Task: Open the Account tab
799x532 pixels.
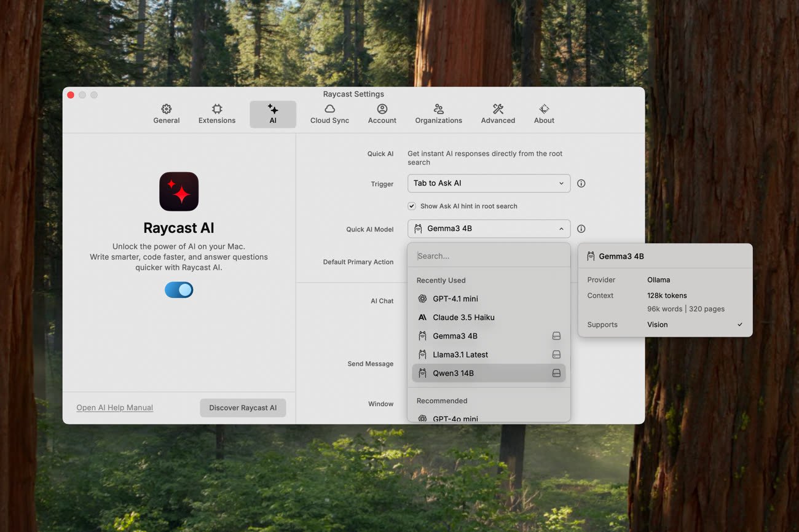Action: pyautogui.click(x=382, y=114)
